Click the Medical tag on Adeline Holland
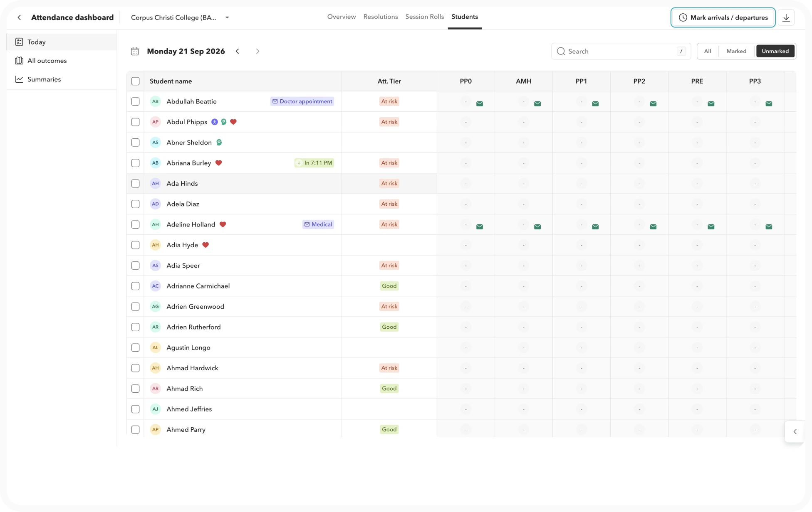The width and height of the screenshot is (812, 512). tap(318, 224)
